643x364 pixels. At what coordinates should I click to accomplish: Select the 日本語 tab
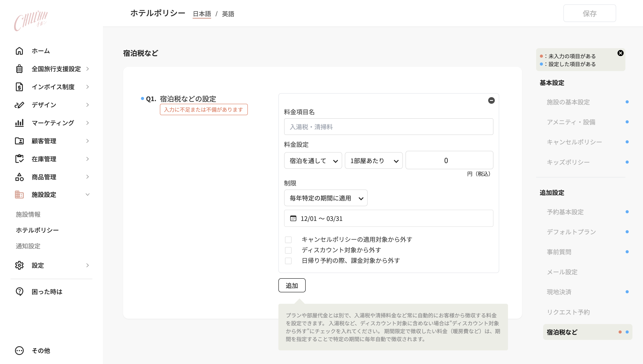point(202,14)
